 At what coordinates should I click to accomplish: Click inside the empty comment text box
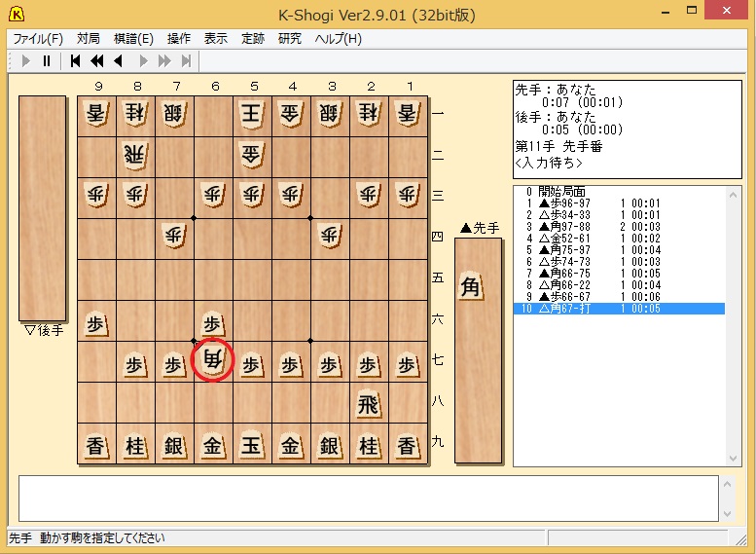tap(369, 499)
